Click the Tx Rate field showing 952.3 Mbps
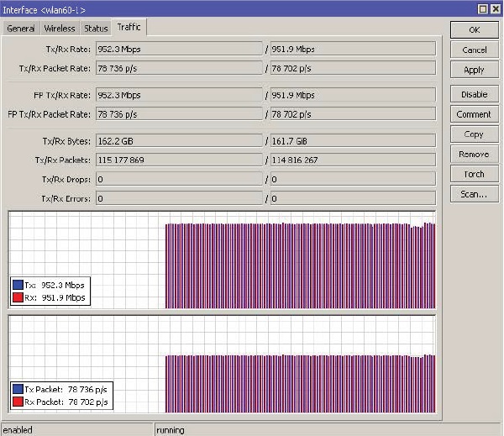 [178, 50]
